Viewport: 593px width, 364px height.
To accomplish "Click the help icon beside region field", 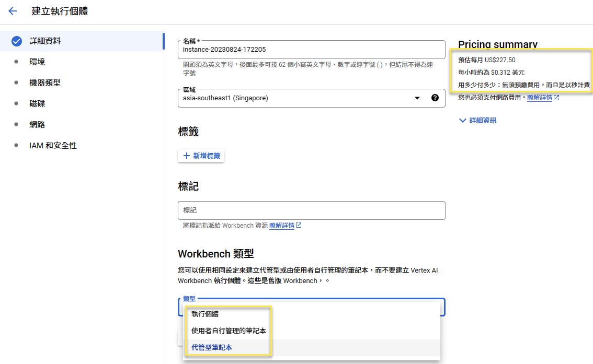I will click(x=435, y=98).
